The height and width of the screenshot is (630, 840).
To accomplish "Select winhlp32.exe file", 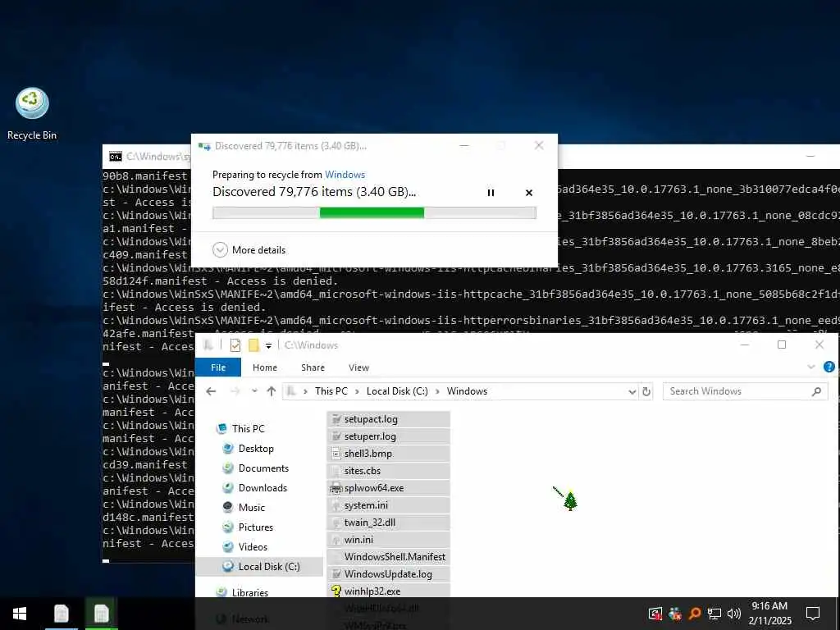I will pyautogui.click(x=388, y=591).
